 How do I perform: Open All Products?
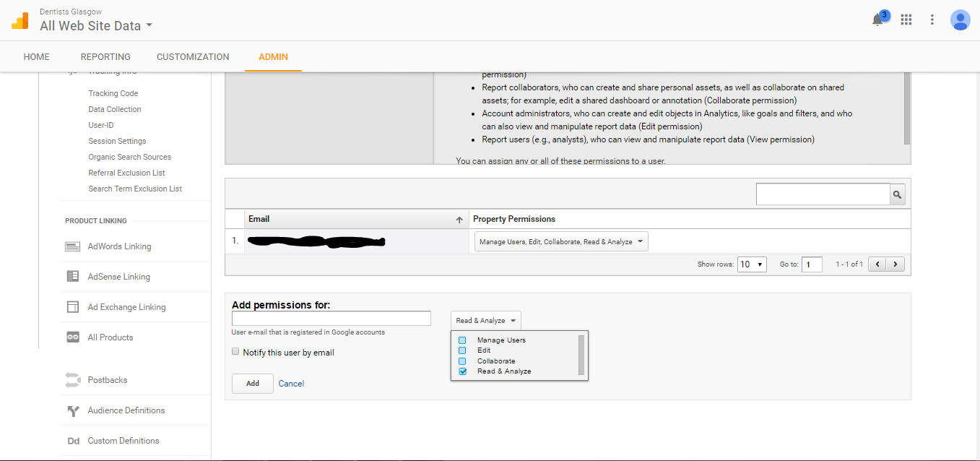pyautogui.click(x=110, y=337)
